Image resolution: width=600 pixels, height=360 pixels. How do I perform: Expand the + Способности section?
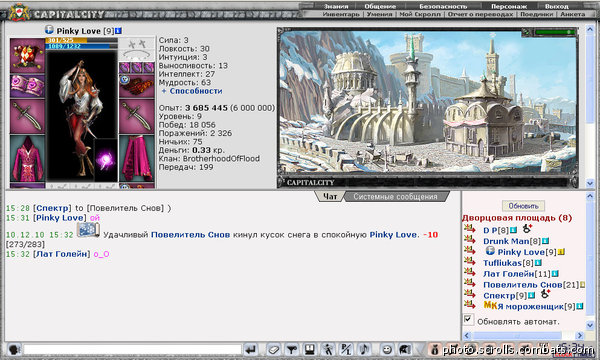tap(192, 91)
